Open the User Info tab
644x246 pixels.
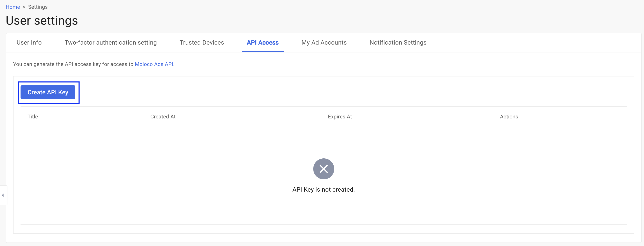coord(29,43)
